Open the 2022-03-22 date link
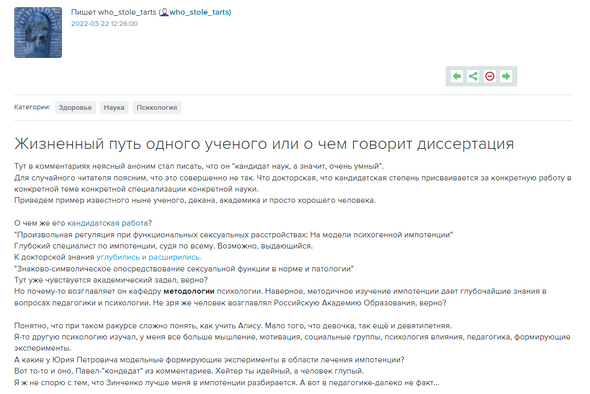 [x=90, y=24]
